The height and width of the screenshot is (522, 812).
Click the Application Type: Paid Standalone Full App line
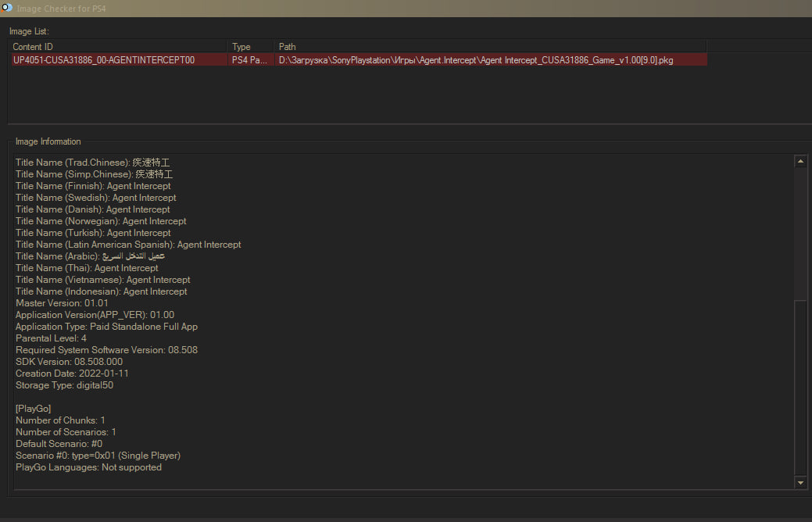pos(107,327)
